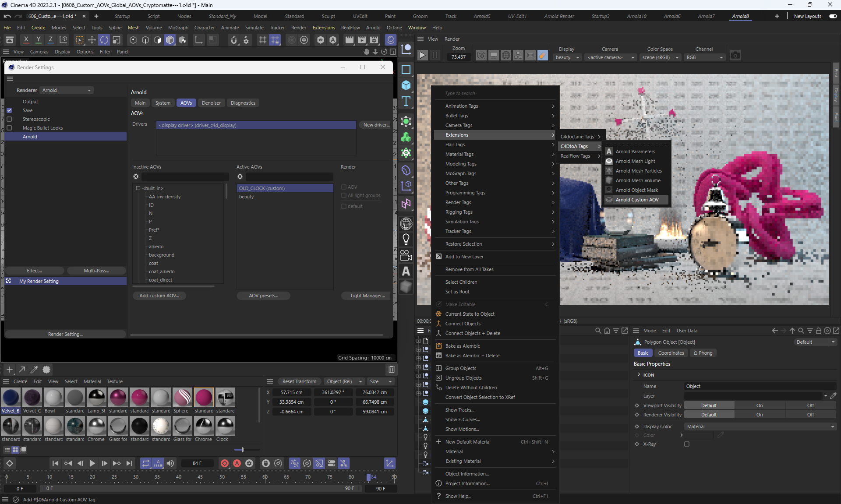
Task: Expand the ICON section in Basic Properties
Action: (639, 375)
